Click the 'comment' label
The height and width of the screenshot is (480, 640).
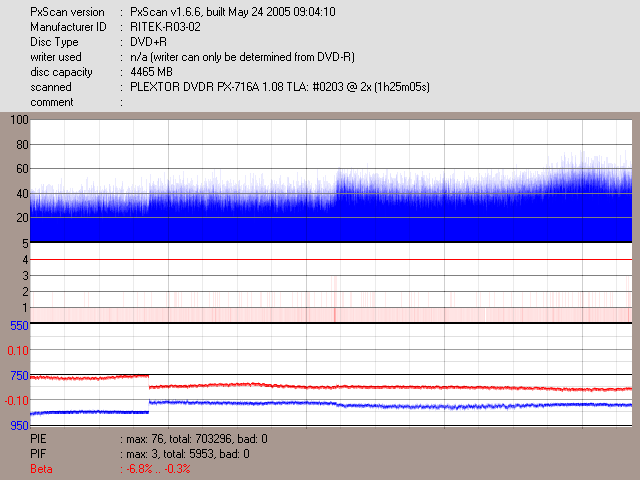click(x=52, y=102)
